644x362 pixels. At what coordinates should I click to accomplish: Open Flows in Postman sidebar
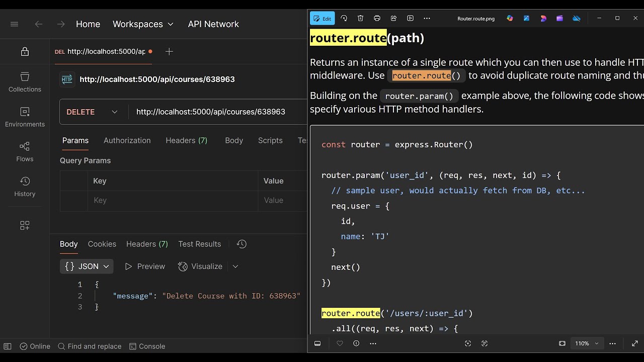coord(25,152)
